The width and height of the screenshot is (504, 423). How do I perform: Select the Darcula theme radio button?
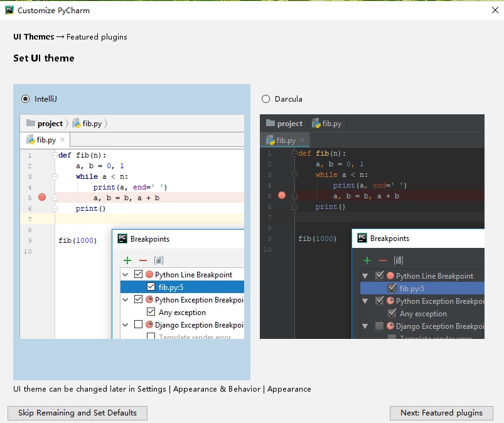pyautogui.click(x=266, y=99)
